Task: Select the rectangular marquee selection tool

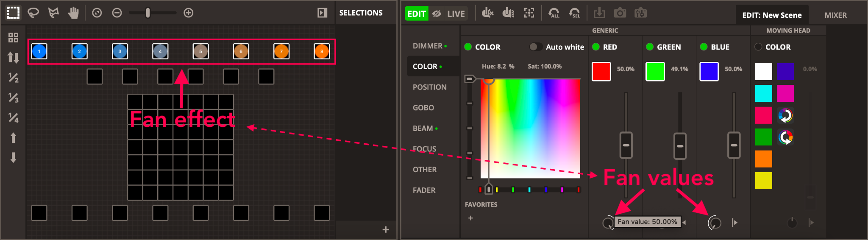Action: (13, 13)
